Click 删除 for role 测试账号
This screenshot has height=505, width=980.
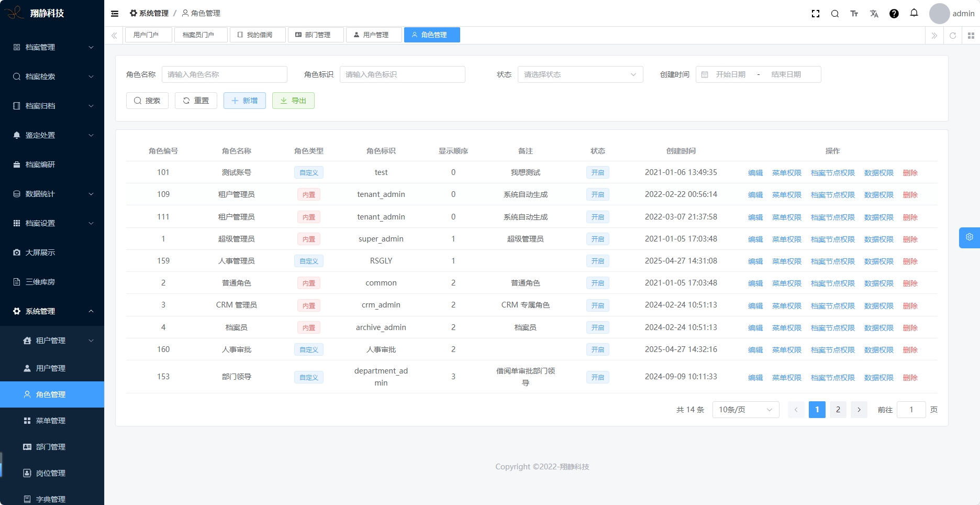910,173
